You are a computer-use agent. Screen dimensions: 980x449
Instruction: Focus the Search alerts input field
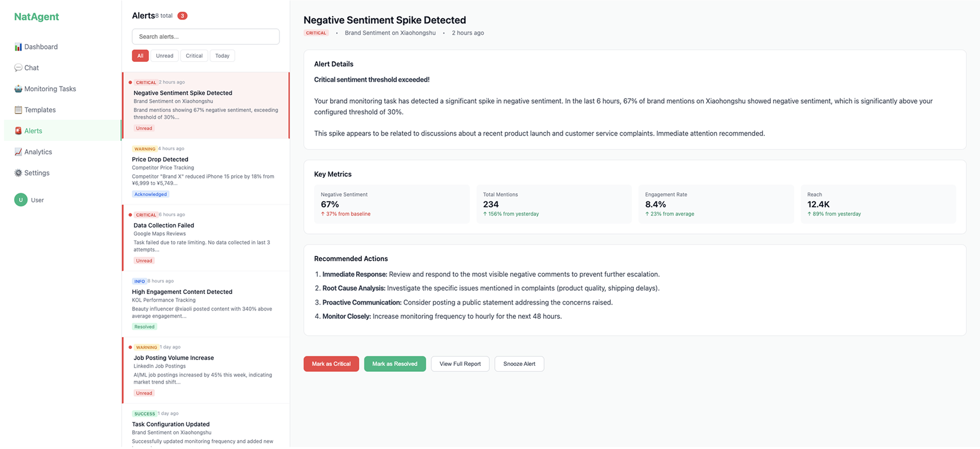click(x=205, y=37)
